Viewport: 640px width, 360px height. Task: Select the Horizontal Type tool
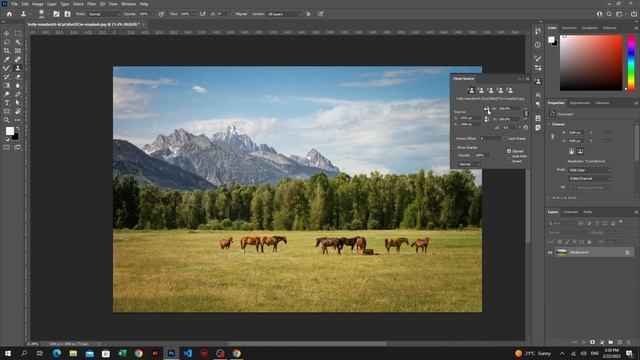pyautogui.click(x=7, y=103)
